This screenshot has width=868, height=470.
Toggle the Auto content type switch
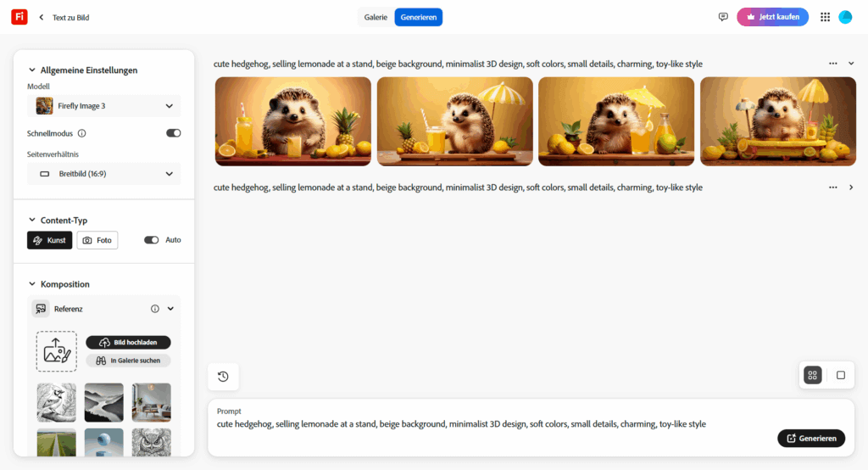click(x=152, y=240)
